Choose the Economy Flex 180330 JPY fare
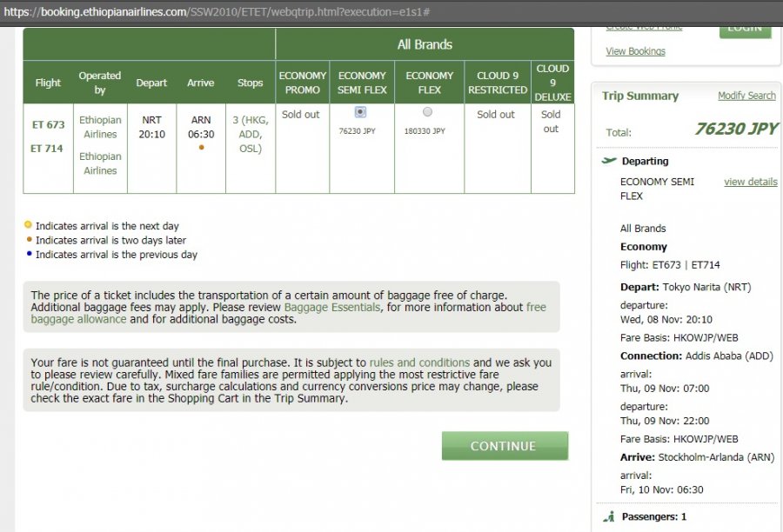The width and height of the screenshot is (783, 532). point(427,112)
